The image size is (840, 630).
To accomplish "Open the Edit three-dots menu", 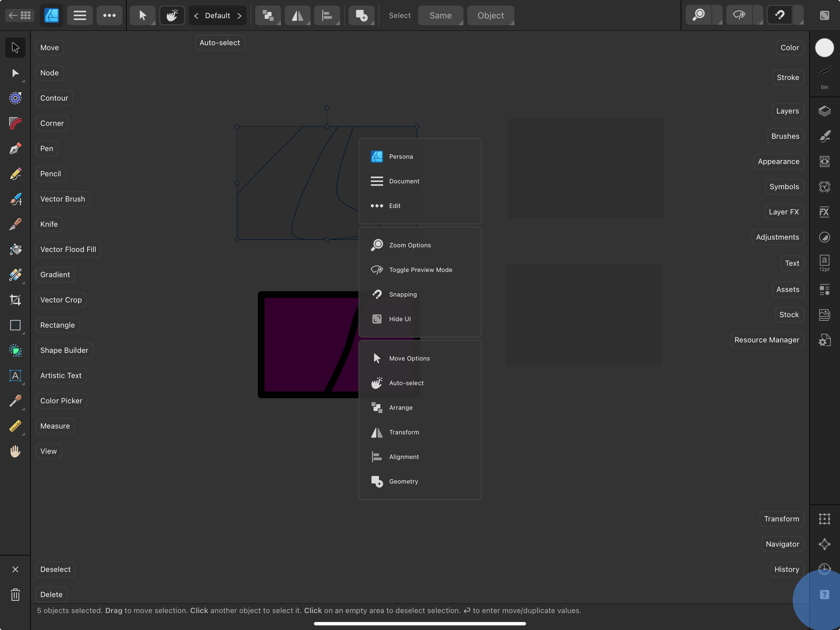I will pyautogui.click(x=109, y=16).
